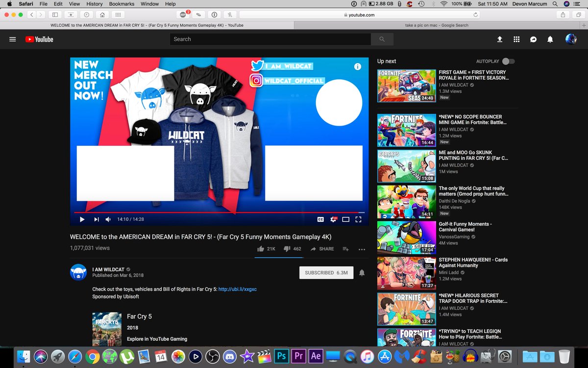Click the youtube.com address bar
This screenshot has width=588, height=368.
coord(360,15)
